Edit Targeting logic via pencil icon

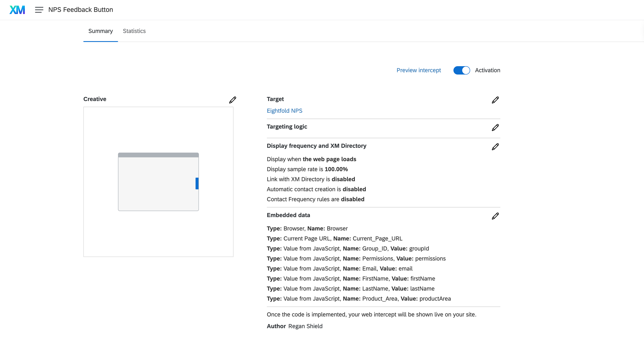[495, 127]
